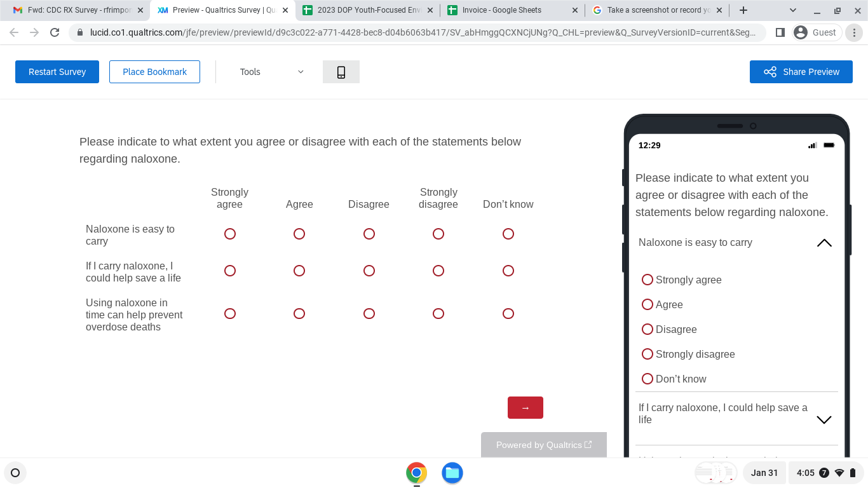Switch to the Invoice - Google Sheets tab
868x488 pixels.
click(x=502, y=10)
